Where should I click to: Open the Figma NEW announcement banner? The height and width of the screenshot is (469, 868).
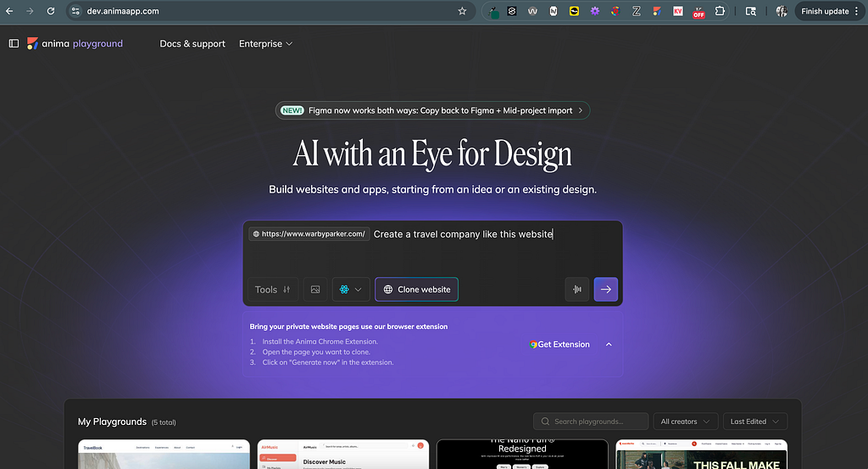point(432,110)
